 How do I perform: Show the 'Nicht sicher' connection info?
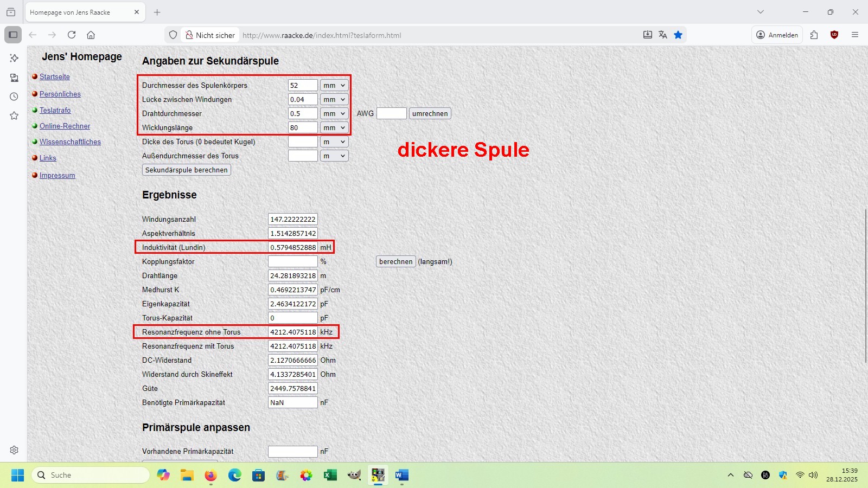click(210, 35)
